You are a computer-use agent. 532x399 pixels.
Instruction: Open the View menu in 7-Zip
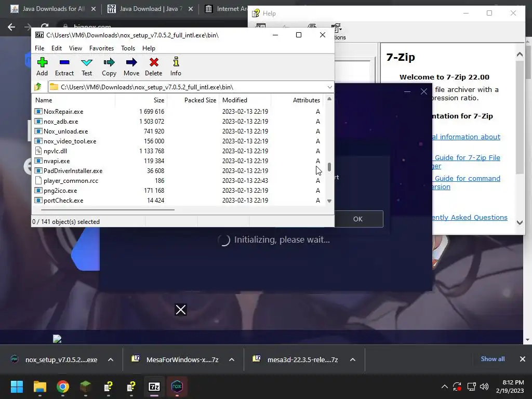click(75, 48)
